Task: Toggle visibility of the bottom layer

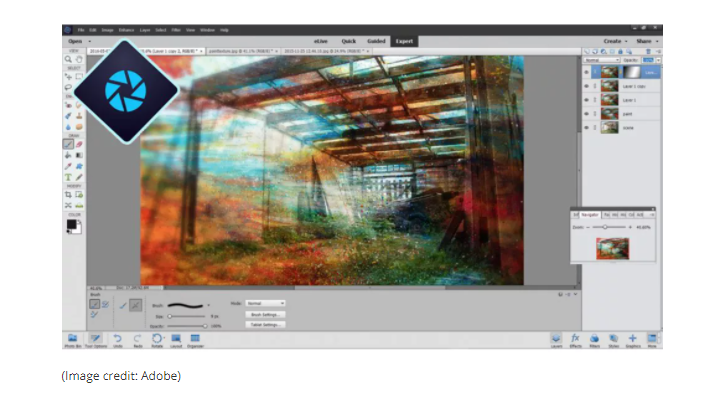Action: point(586,128)
